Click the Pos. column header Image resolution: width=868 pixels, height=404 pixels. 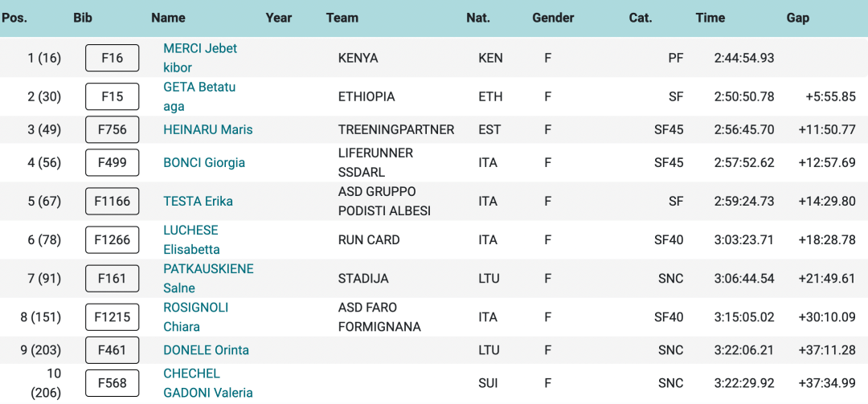pyautogui.click(x=14, y=18)
